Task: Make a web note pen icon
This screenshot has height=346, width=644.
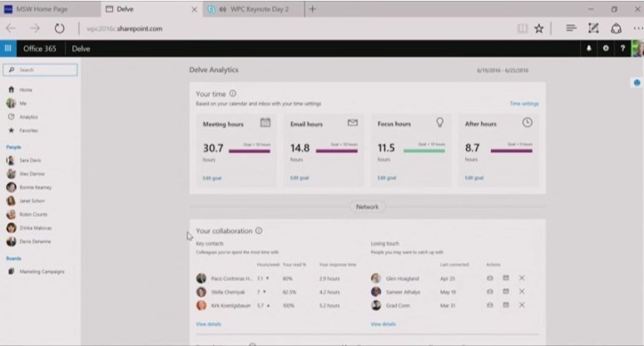Action: point(593,28)
